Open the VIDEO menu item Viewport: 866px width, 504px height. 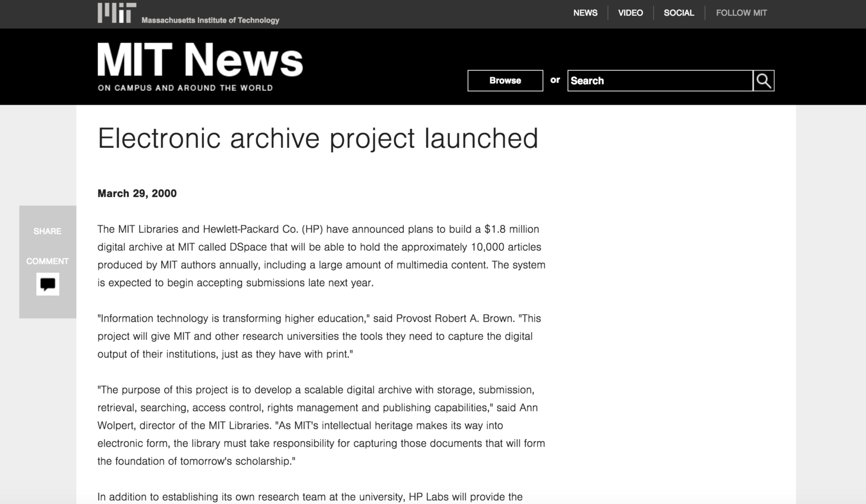point(630,13)
